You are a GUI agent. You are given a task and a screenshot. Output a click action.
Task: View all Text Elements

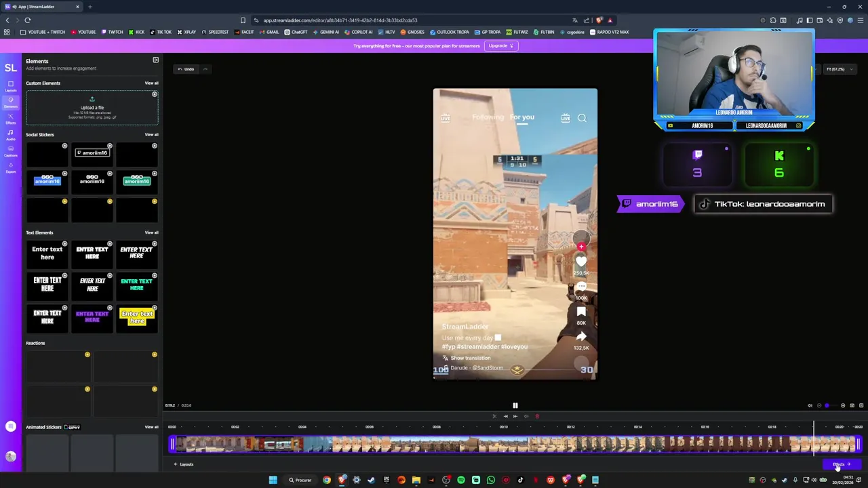(151, 232)
